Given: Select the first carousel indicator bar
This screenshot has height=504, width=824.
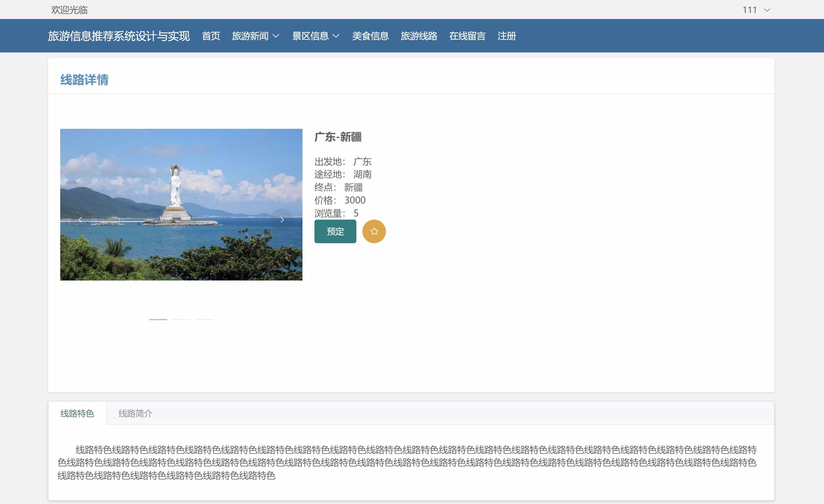Looking at the screenshot, I should (x=158, y=319).
